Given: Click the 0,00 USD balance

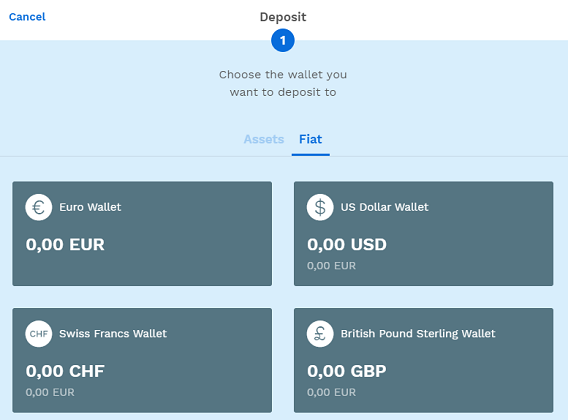Looking at the screenshot, I should pyautogui.click(x=347, y=244).
